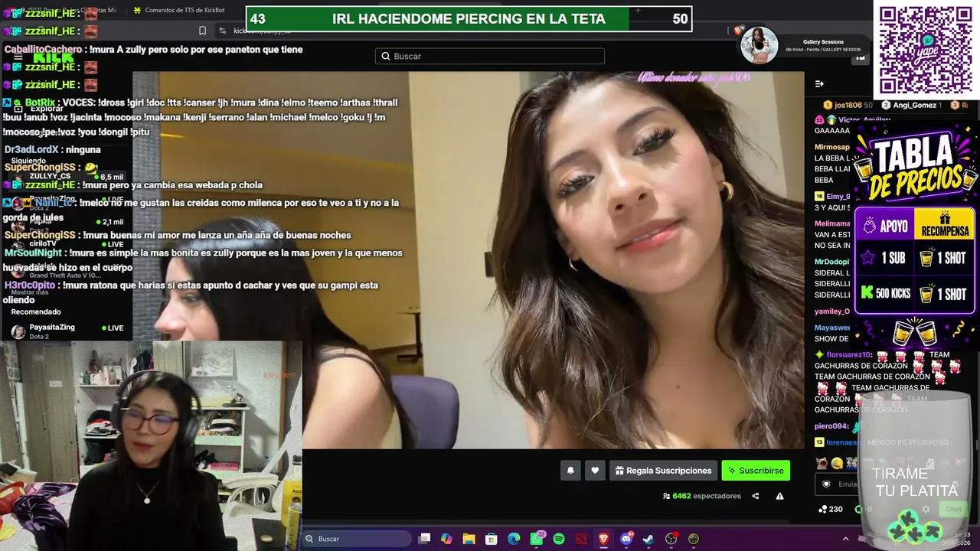Open Microsoft Store from the taskbar

(492, 539)
